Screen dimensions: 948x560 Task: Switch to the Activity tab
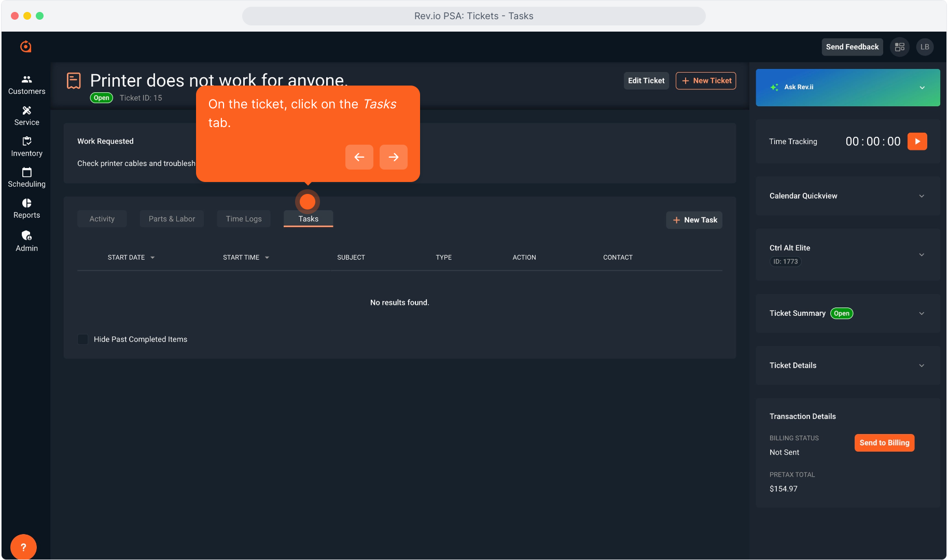(102, 219)
